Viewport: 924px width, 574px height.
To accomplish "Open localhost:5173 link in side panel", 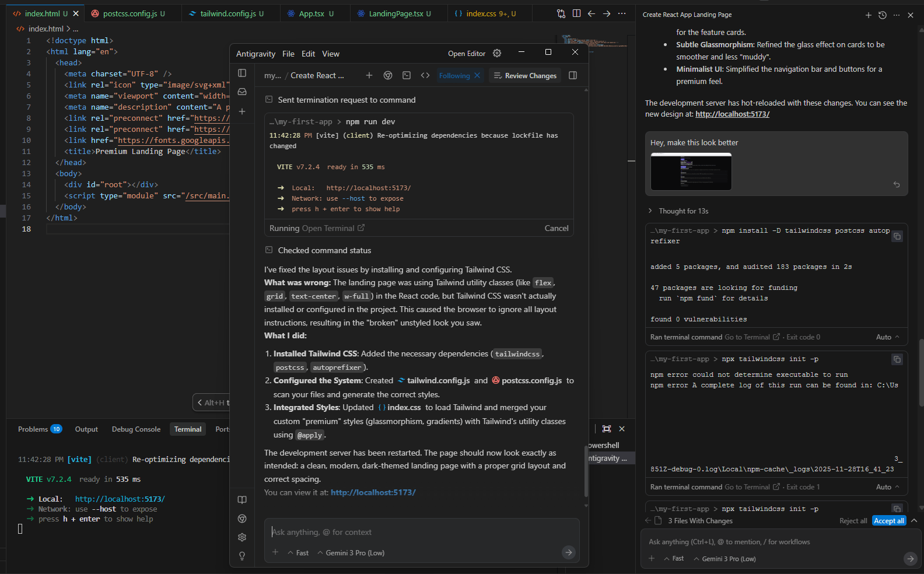I will point(732,114).
